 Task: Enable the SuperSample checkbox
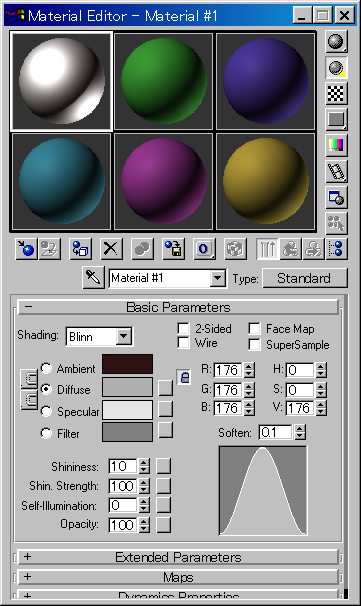tap(254, 344)
